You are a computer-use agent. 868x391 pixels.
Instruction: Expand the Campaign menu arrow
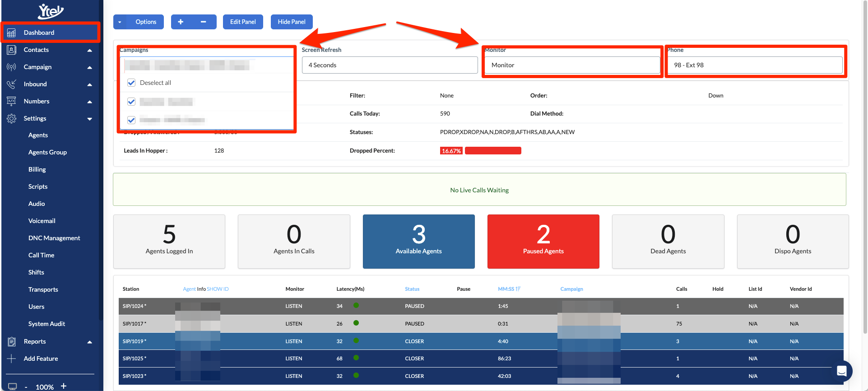[x=89, y=67]
